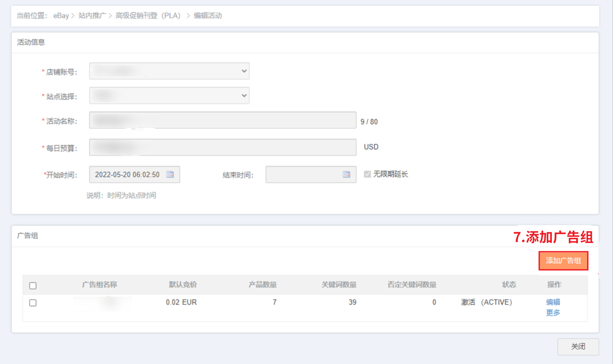Check the 0.02 EUR ad group row
Image resolution: width=613 pixels, height=364 pixels.
(x=33, y=303)
